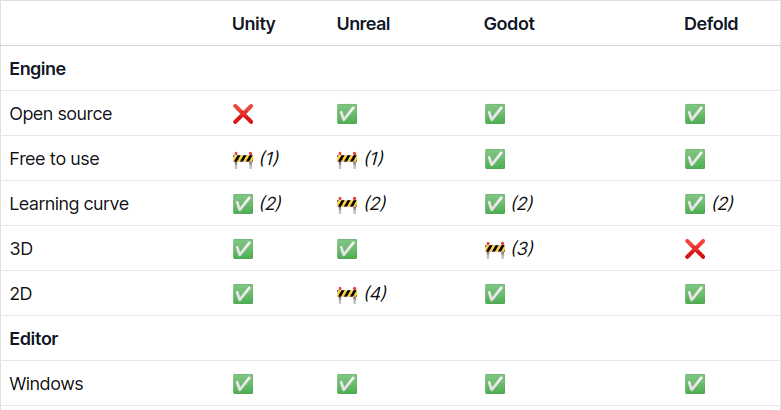Click footnote (3) in Godot's 3D cell
Image resolution: width=781 pixels, height=410 pixels.
tap(522, 249)
